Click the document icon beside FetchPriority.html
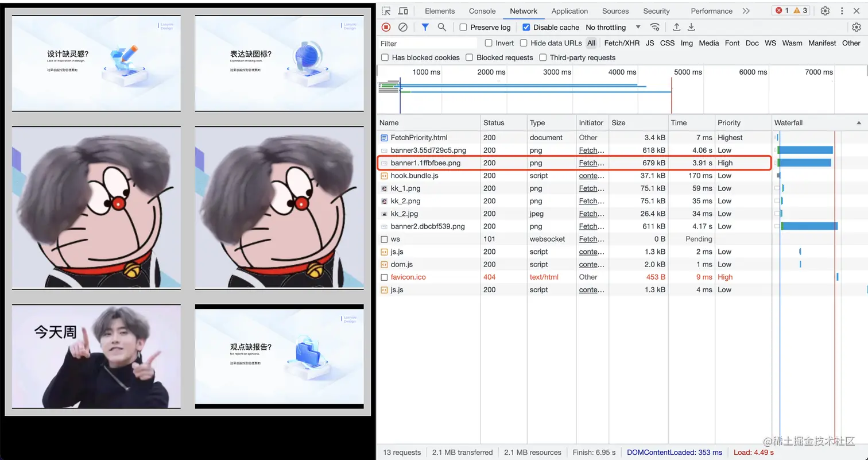Viewport: 868px width, 460px height. point(384,138)
